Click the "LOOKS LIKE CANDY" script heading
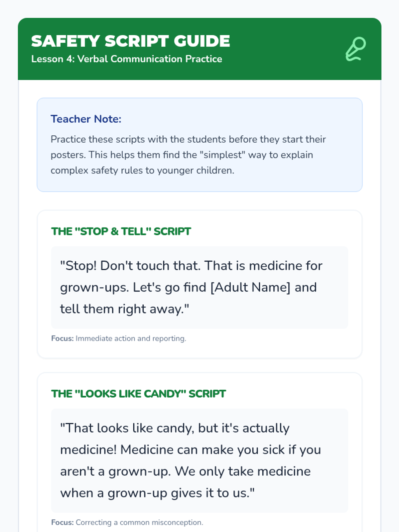The width and height of the screenshot is (399, 532). [x=138, y=394]
